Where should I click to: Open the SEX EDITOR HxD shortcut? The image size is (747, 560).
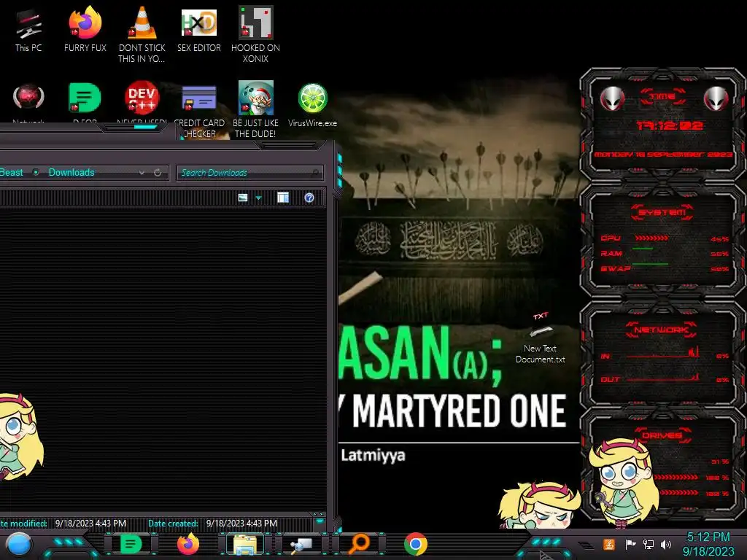click(x=199, y=29)
